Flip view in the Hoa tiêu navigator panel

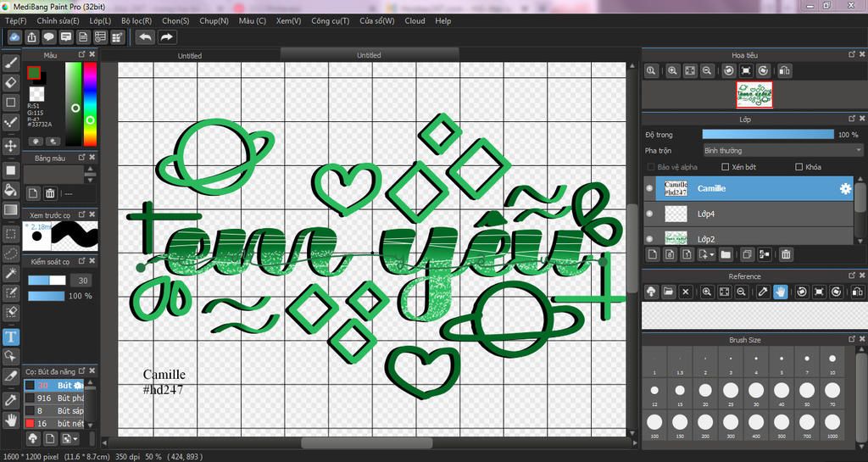[784, 71]
